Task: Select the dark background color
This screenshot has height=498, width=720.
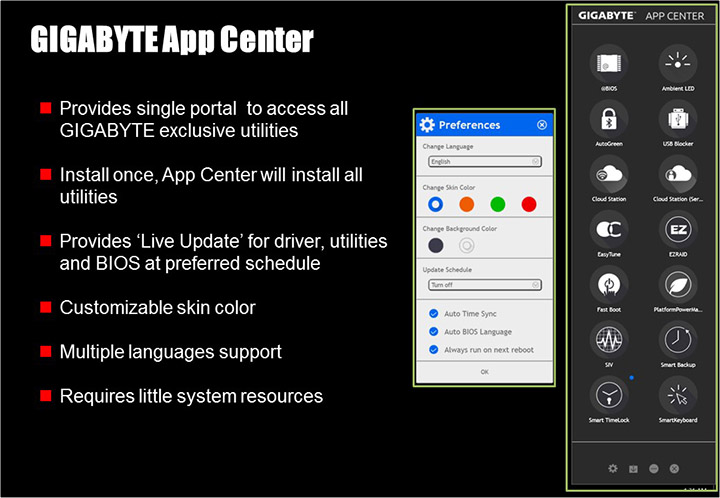Action: pyautogui.click(x=435, y=245)
